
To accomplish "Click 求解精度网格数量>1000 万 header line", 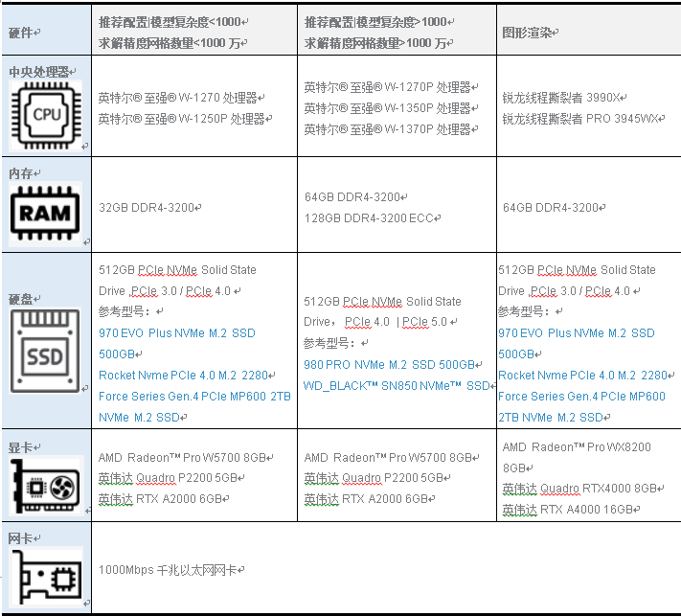I will [375, 43].
